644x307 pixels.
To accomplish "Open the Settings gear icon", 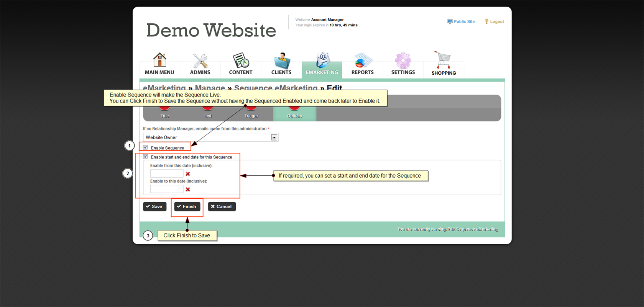I will pos(403,60).
